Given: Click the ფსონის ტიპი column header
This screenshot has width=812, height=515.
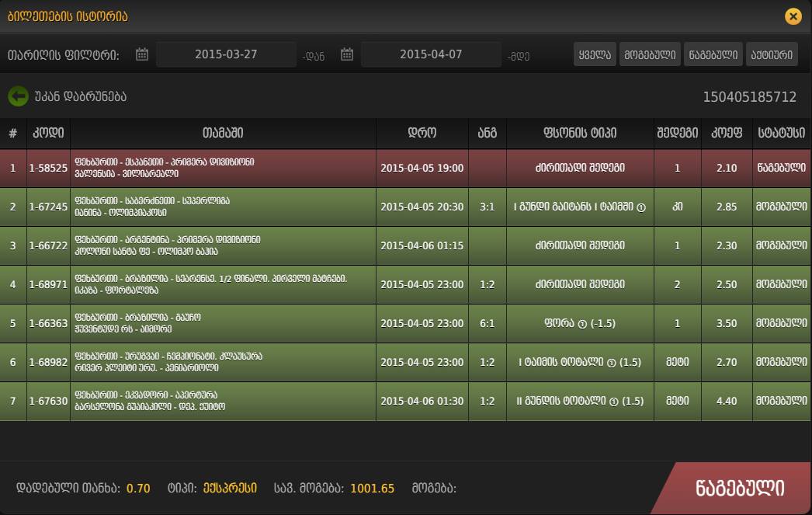Looking at the screenshot, I should pos(580,133).
